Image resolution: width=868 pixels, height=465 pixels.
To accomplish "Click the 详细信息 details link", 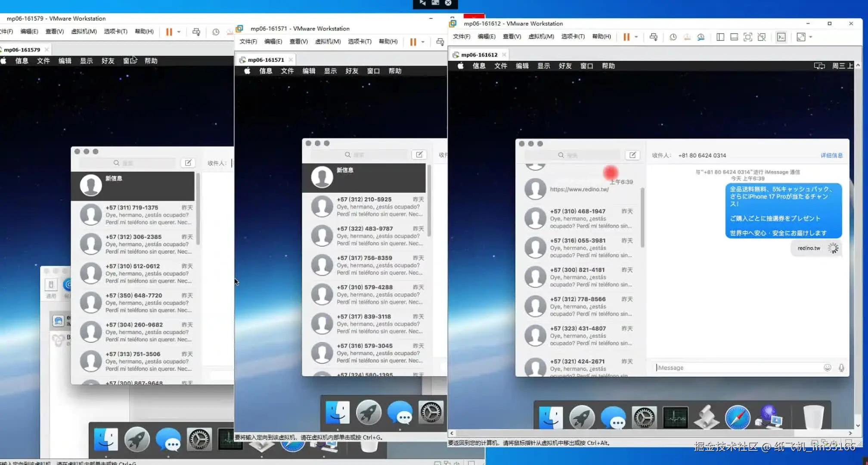I will [x=831, y=155].
